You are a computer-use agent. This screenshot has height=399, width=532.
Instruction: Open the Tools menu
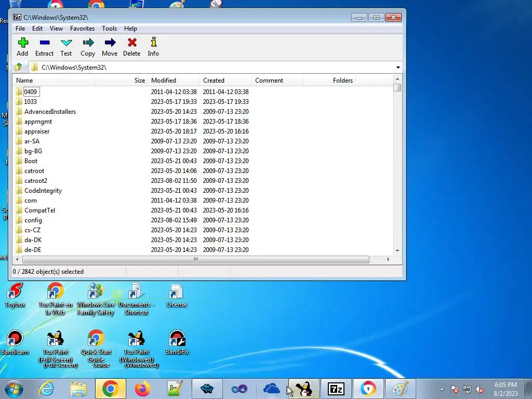click(109, 29)
